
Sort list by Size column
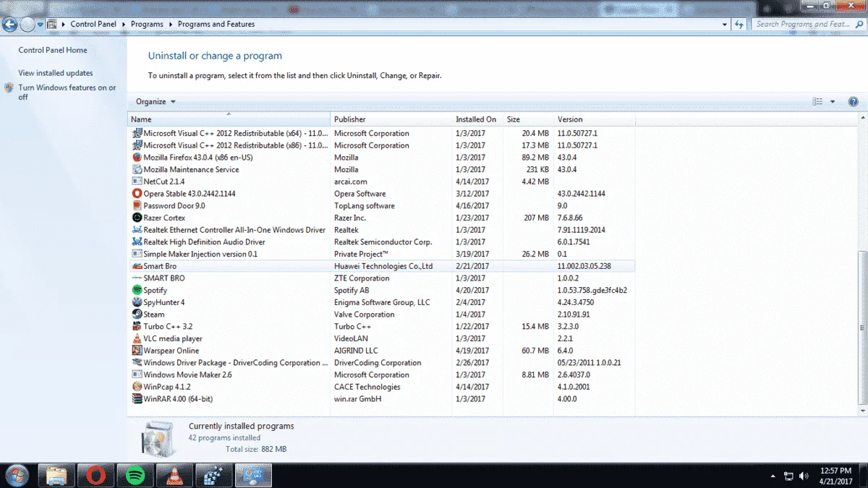click(528, 119)
